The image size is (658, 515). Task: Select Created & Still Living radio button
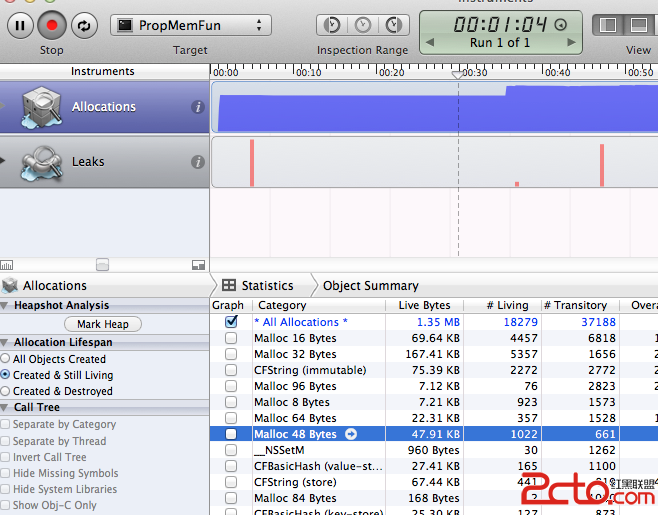(x=5, y=374)
